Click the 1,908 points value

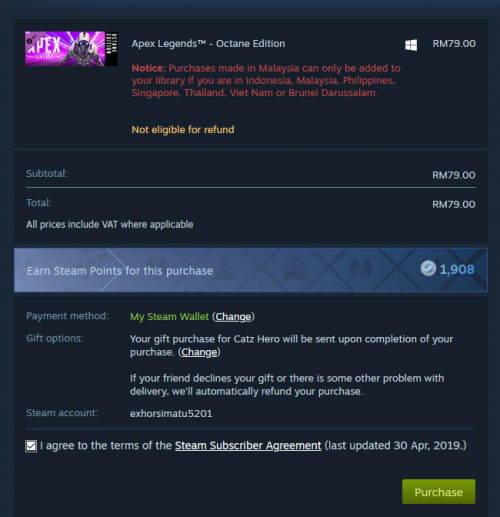click(x=457, y=269)
